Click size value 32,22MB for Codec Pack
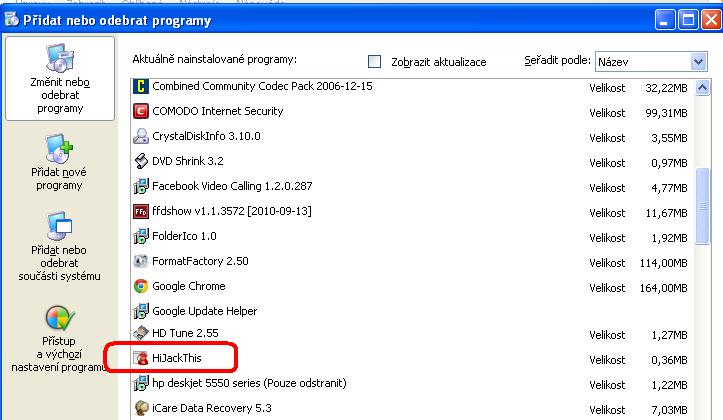The height and width of the screenshot is (420, 723). pos(666,88)
